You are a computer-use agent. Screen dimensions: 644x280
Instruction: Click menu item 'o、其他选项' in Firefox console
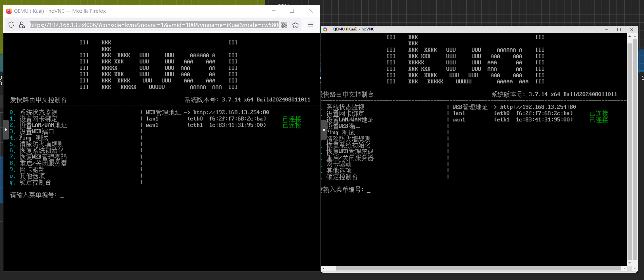point(27,176)
